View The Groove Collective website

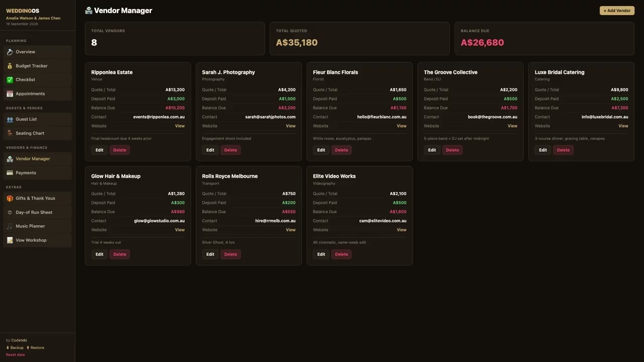pyautogui.click(x=512, y=126)
